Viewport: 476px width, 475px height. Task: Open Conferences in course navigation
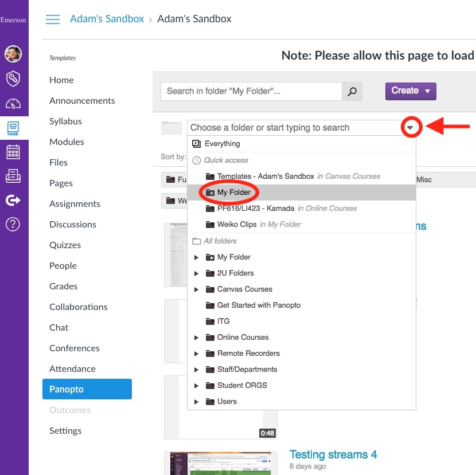coord(75,348)
